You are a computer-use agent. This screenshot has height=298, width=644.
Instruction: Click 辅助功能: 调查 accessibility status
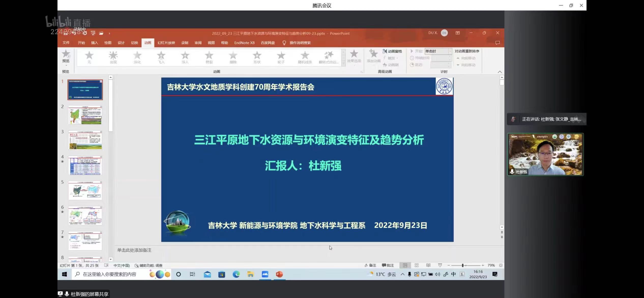pyautogui.click(x=149, y=265)
